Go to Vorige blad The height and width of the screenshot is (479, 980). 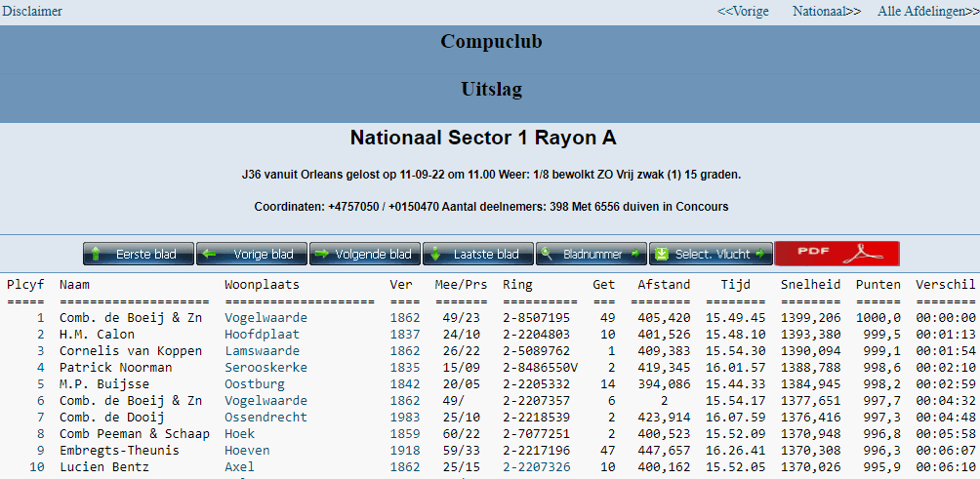[x=251, y=254]
